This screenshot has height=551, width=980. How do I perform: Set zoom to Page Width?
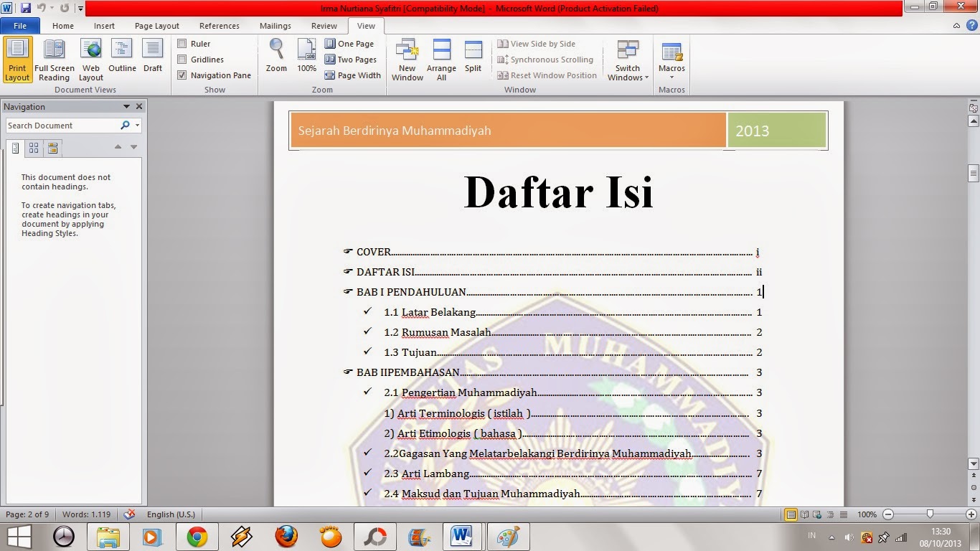point(353,75)
